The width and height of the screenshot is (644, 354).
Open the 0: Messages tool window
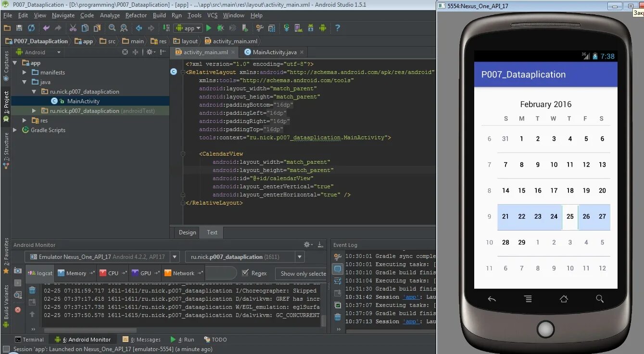[x=141, y=340]
